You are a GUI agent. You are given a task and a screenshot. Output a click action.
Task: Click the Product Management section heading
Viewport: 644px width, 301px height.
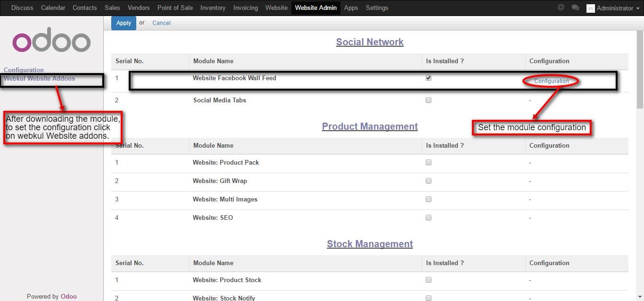[x=370, y=126]
